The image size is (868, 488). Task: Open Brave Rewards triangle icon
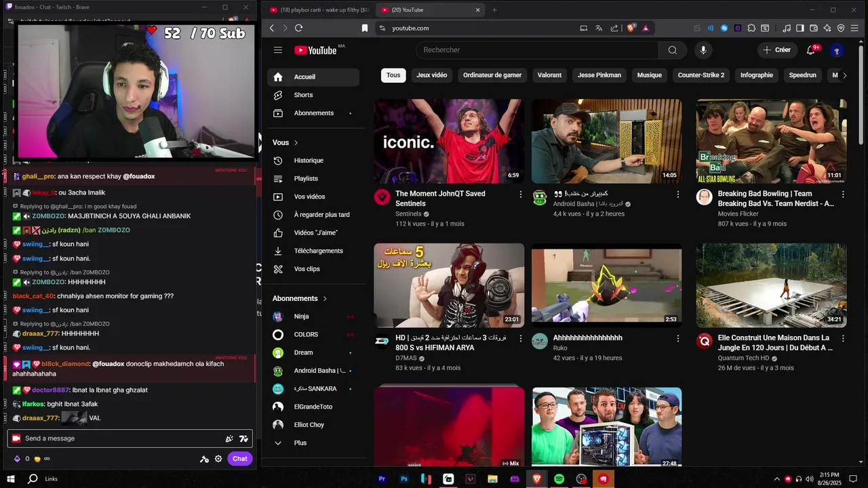[x=646, y=28]
